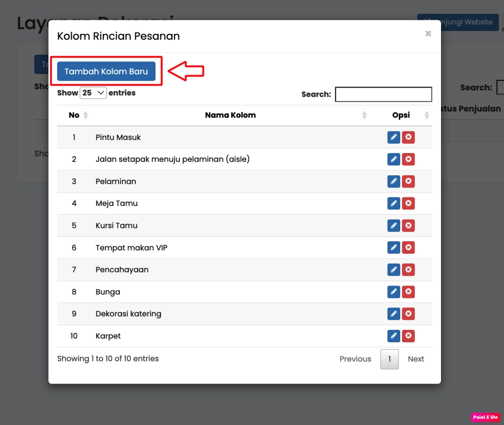Select page 1 in pagination
Viewport: 504px width, 425px height.
point(389,359)
